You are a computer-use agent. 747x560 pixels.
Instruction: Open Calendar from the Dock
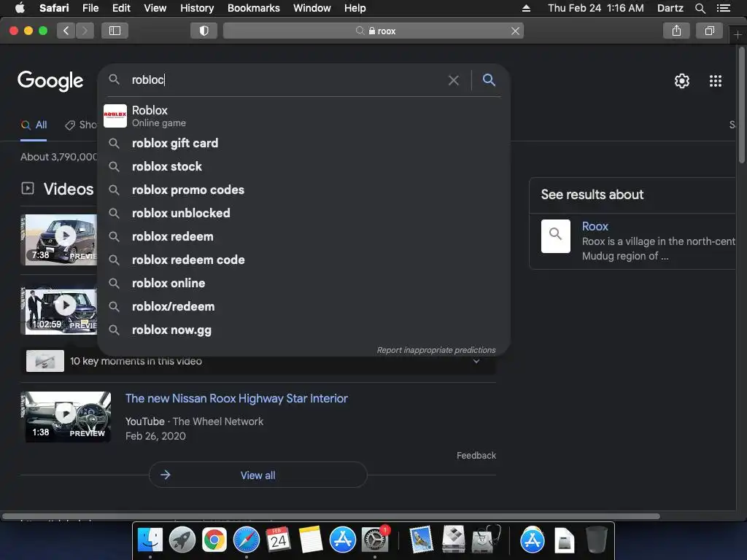pyautogui.click(x=278, y=540)
